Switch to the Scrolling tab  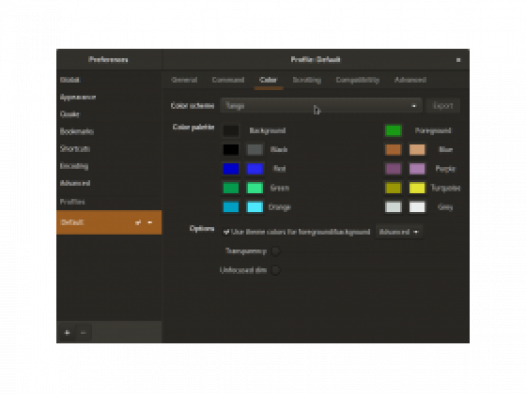307,80
